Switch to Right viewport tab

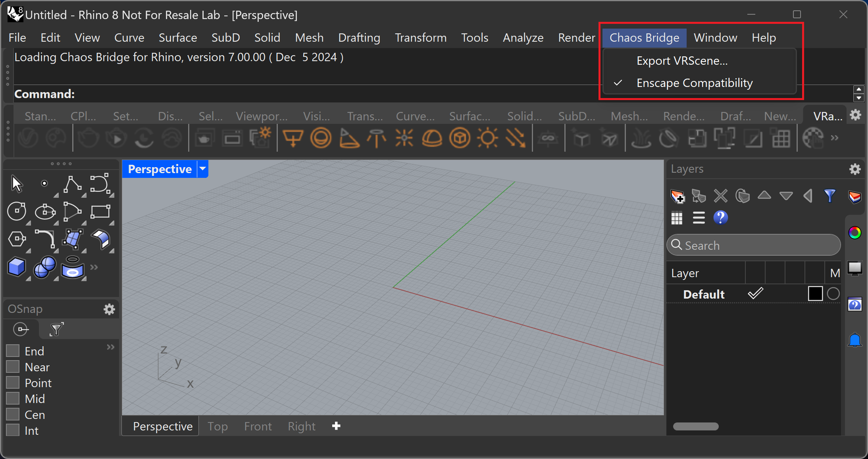coord(302,426)
